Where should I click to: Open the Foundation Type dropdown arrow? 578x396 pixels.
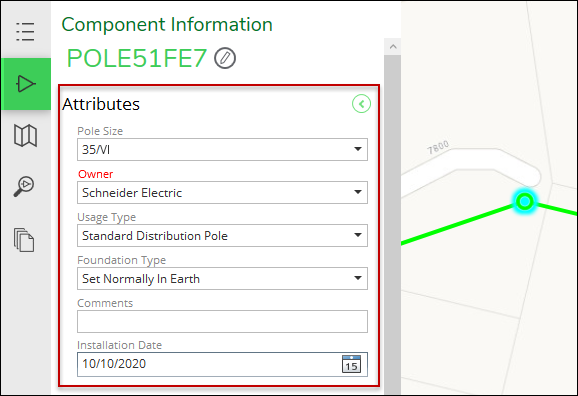pyautogui.click(x=358, y=278)
